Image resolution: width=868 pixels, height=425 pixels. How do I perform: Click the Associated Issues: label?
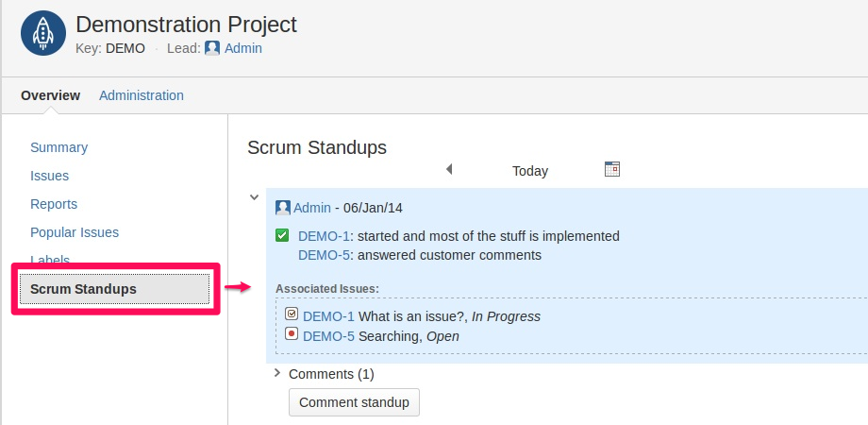point(327,289)
